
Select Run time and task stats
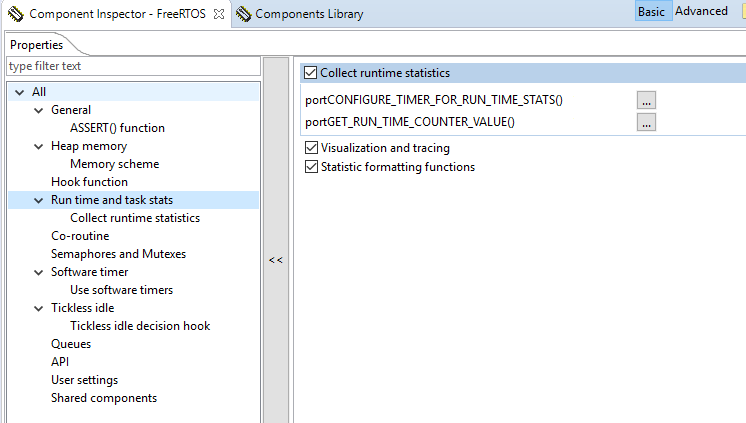click(x=112, y=200)
